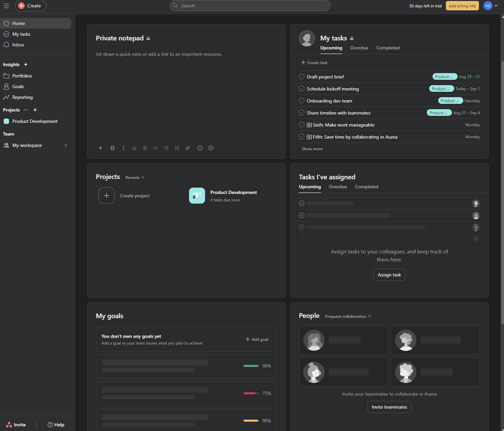
Task: Check off 'Share timeline with teammates' task
Action: (x=302, y=113)
